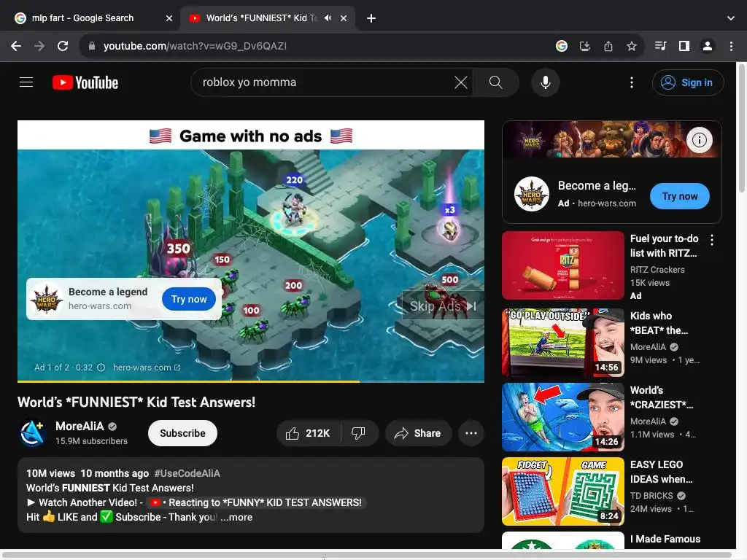Click Try now in video overlay
The image size is (747, 560).
coord(189,299)
